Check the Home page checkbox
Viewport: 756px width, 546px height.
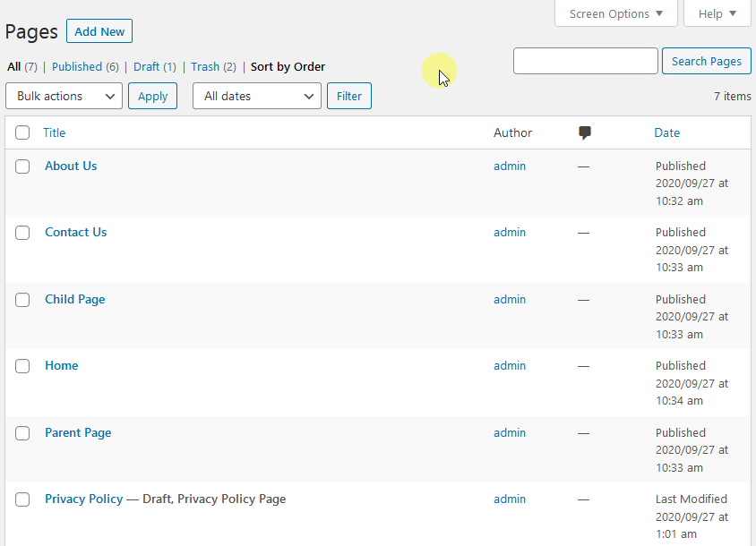tap(22, 366)
